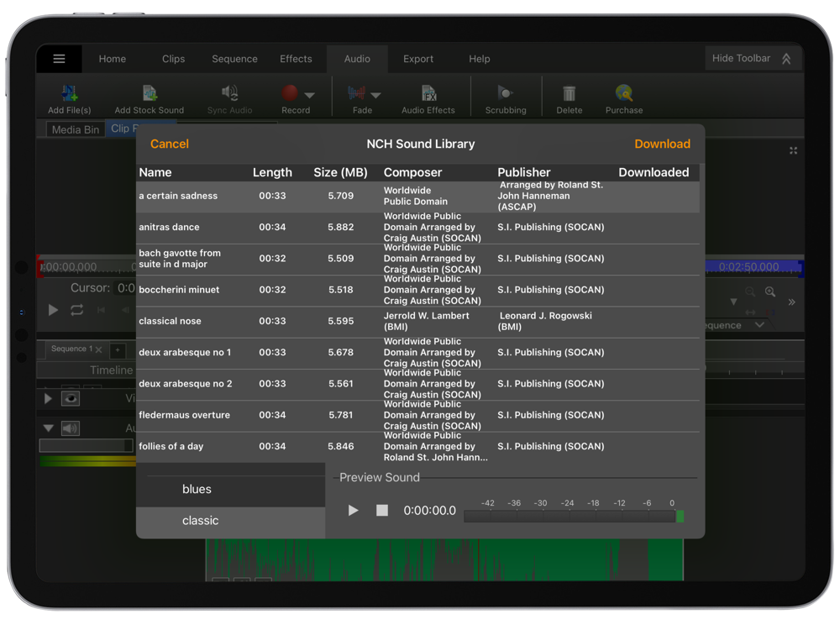
Task: Mute the audio track speaker icon
Action: (x=71, y=428)
